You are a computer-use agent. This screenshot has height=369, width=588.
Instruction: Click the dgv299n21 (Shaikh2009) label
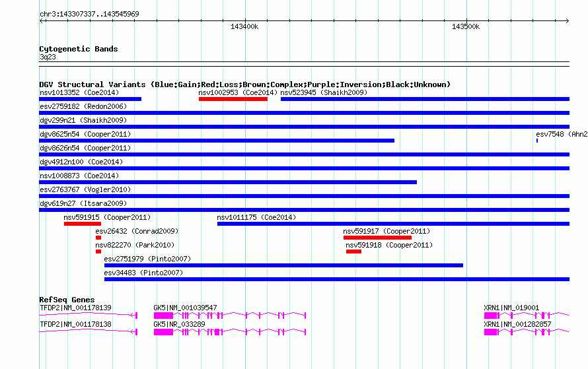[x=83, y=120]
